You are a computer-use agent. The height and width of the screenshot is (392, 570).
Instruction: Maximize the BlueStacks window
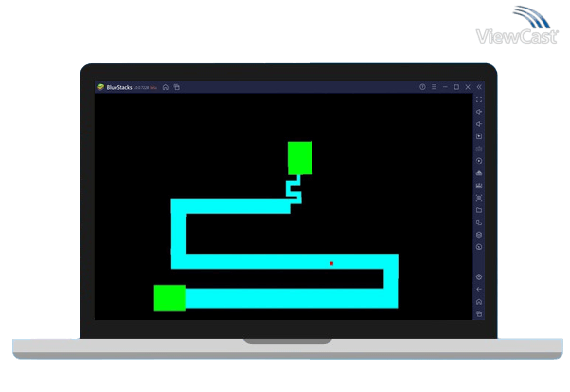[x=456, y=87]
